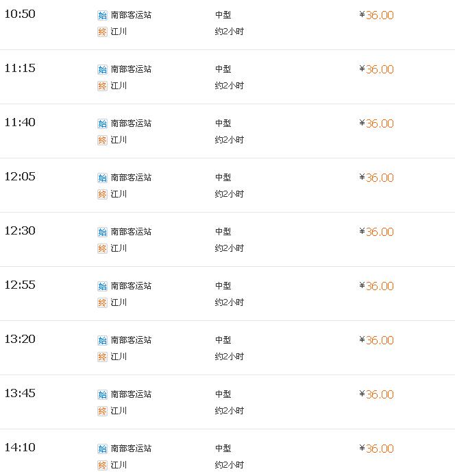Click 南部客运站 in the 12:05 row
The image size is (455, 476).
131,178
